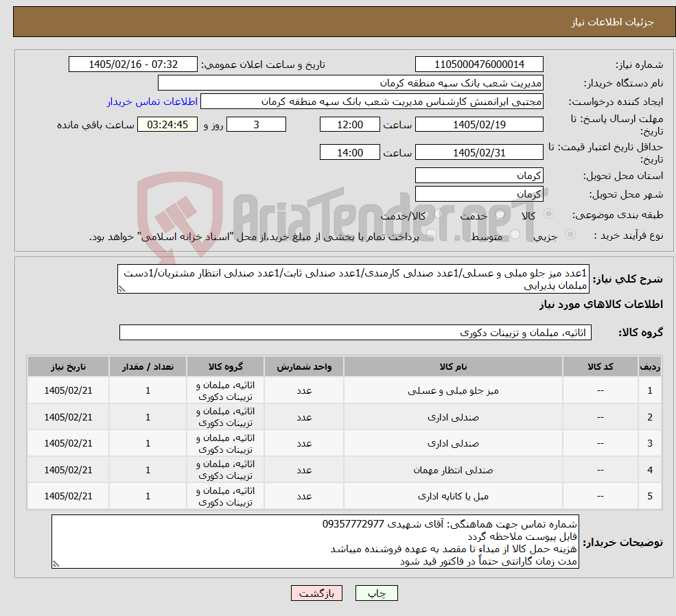Click the days remaining field showing 3
This screenshot has height=616, width=676.
coord(256,124)
